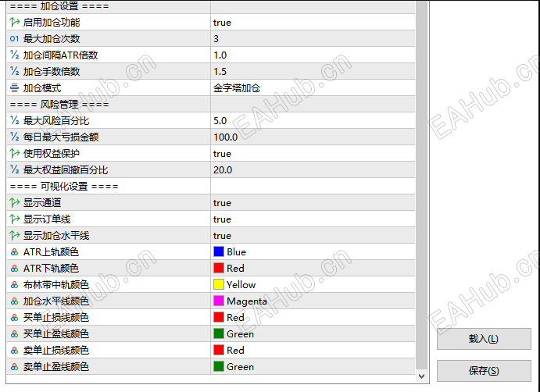
Task: Select the 卖单止盈线颜色 parameter name
Action: (56, 366)
